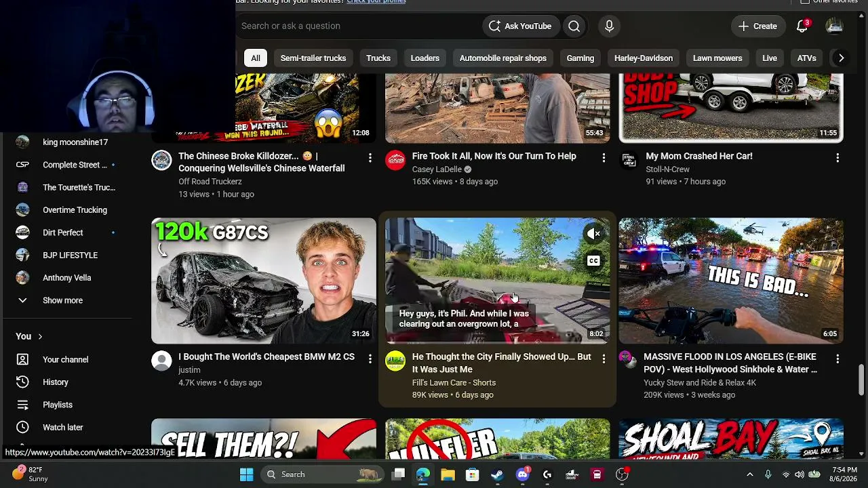Open the account avatar menu
This screenshot has height=488, width=868.
834,26
